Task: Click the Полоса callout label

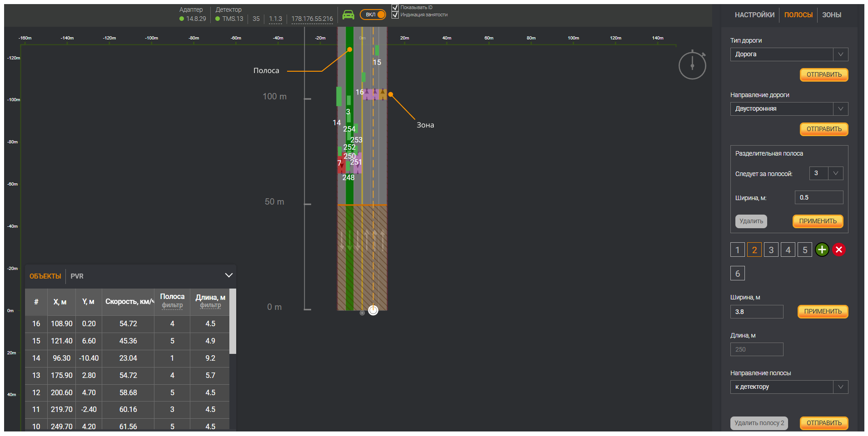Action: 266,71
